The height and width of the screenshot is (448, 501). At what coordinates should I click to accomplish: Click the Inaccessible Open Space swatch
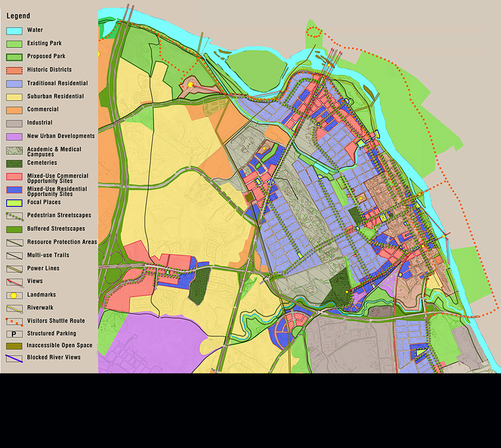14,346
